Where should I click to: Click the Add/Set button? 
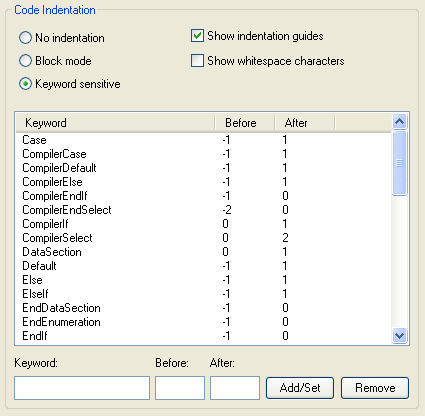300,388
